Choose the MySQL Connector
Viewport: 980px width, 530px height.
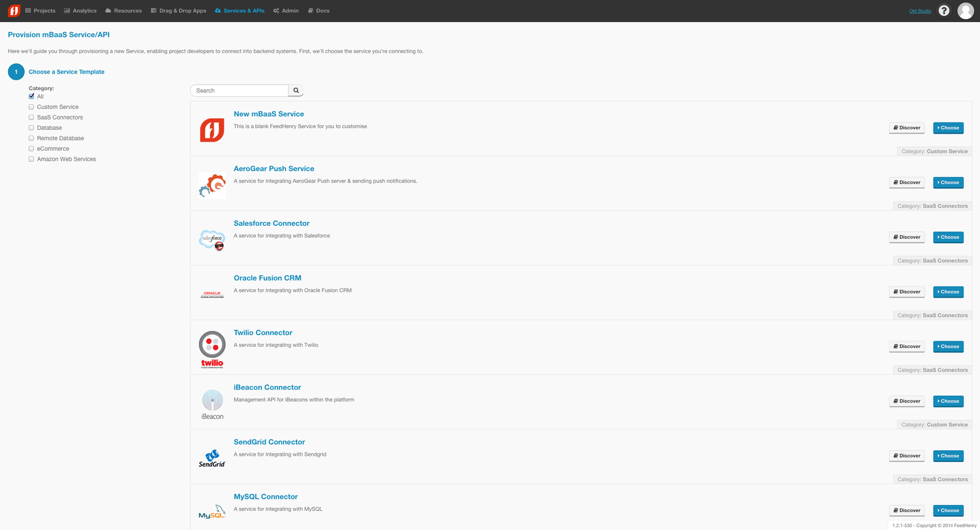click(x=948, y=510)
